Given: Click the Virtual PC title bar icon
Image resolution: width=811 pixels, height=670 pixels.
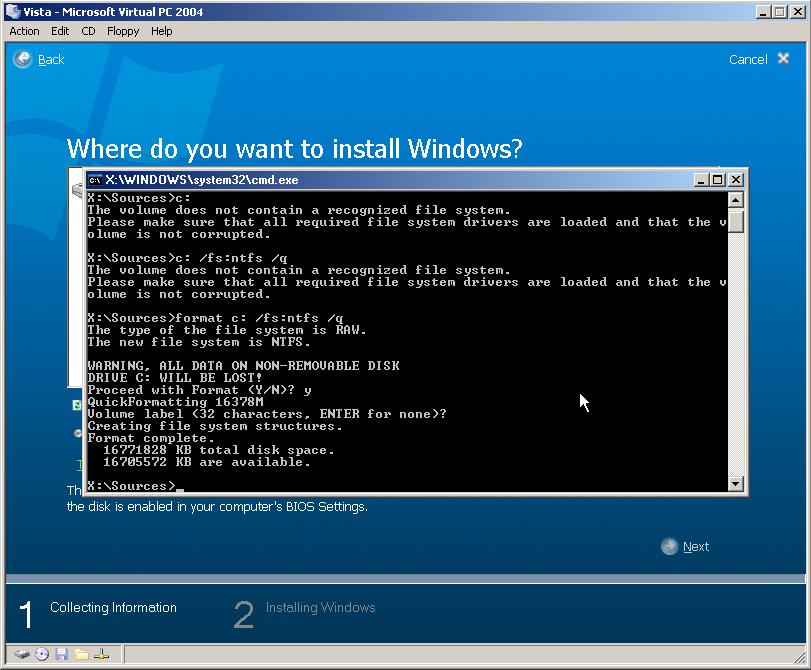Looking at the screenshot, I should (x=12, y=11).
